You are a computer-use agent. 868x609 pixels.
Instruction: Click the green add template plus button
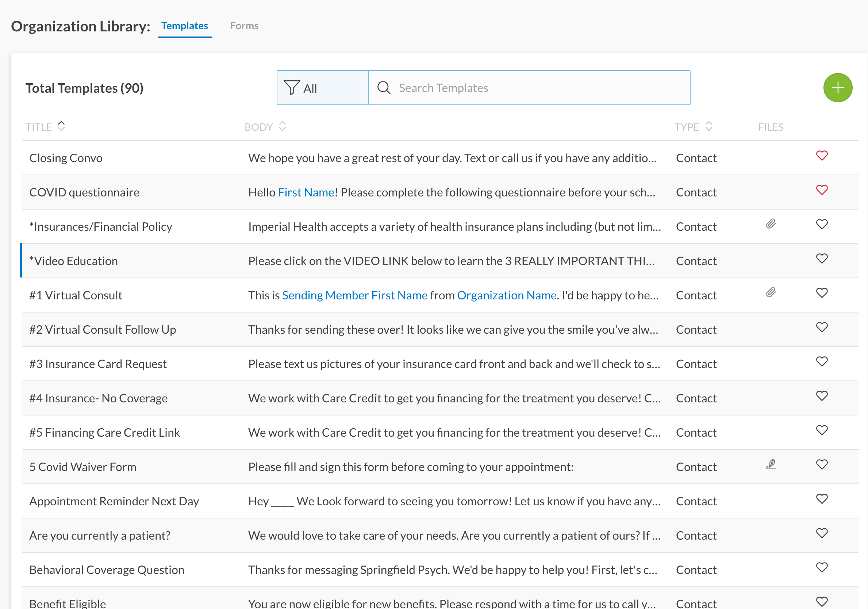[837, 88]
